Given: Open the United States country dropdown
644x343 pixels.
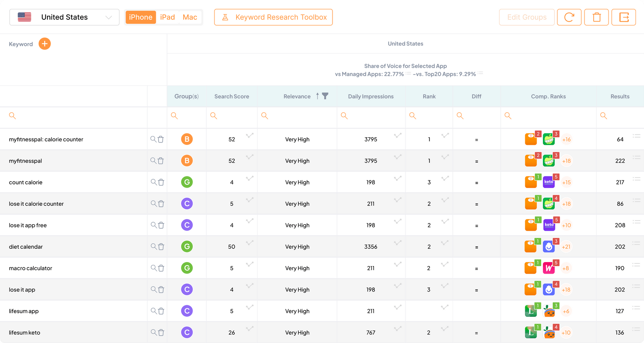Looking at the screenshot, I should click(x=64, y=17).
